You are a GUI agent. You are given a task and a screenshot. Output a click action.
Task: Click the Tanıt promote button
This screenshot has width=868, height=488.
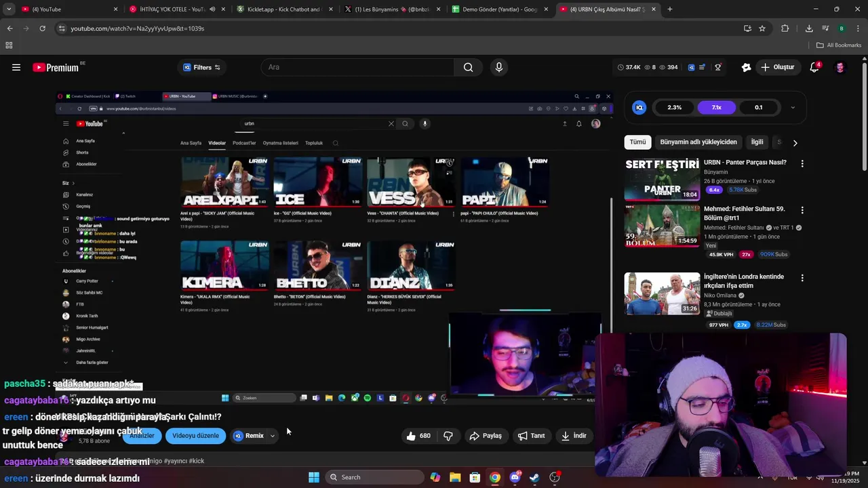pos(532,436)
